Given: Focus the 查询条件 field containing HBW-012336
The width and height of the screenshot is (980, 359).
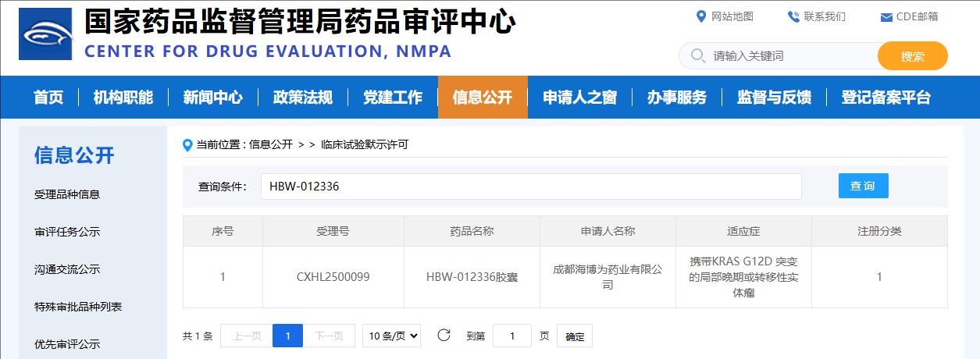Looking at the screenshot, I should (x=531, y=187).
